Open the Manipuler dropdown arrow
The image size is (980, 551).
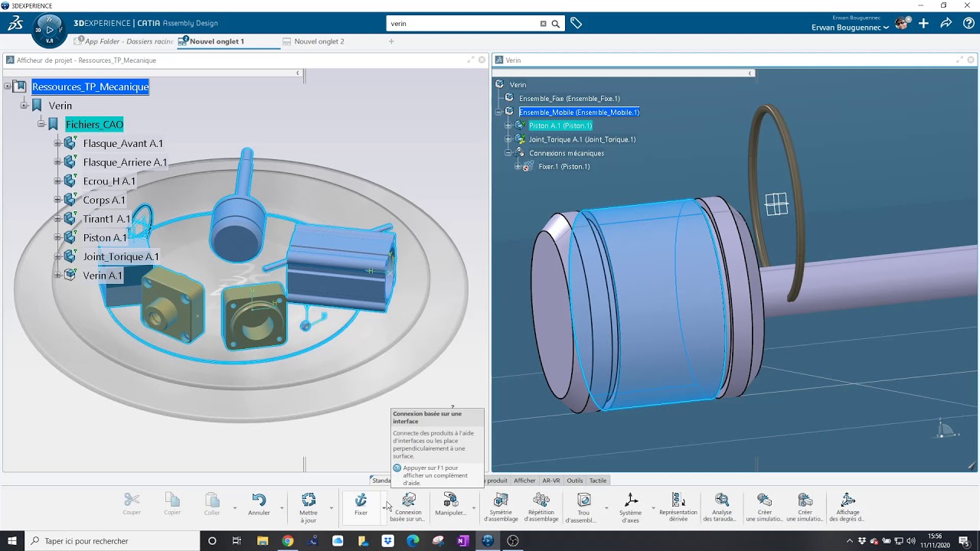[x=473, y=507]
